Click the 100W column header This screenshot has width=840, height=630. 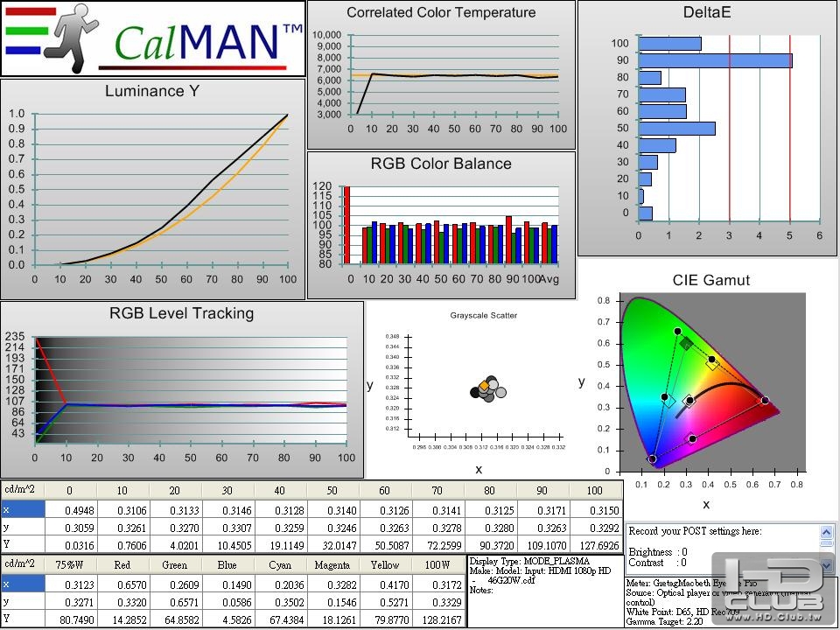pyautogui.click(x=437, y=564)
